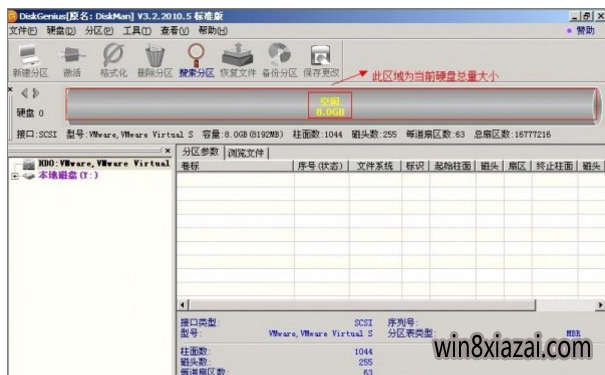Open the 恢复文件 recover files tool

(238, 61)
